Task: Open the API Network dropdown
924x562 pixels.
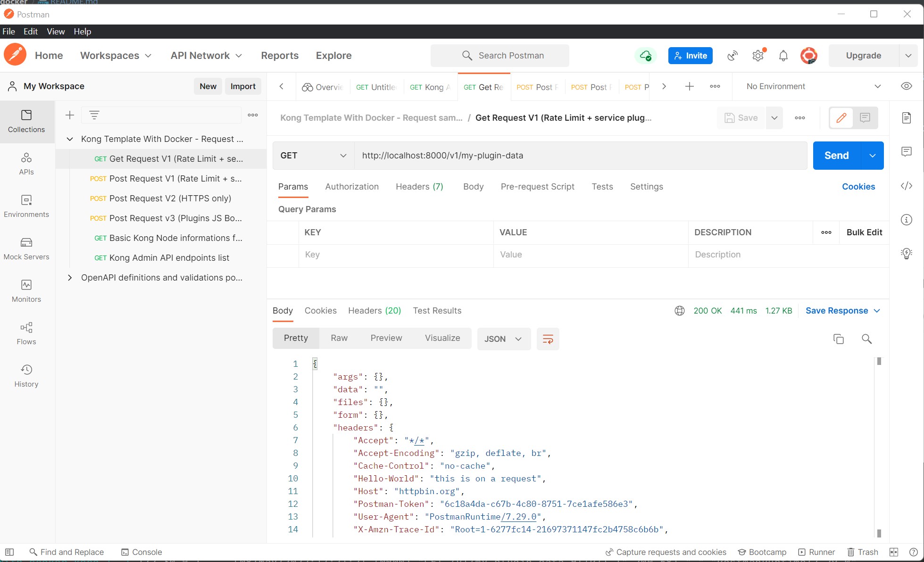Action: pos(207,56)
